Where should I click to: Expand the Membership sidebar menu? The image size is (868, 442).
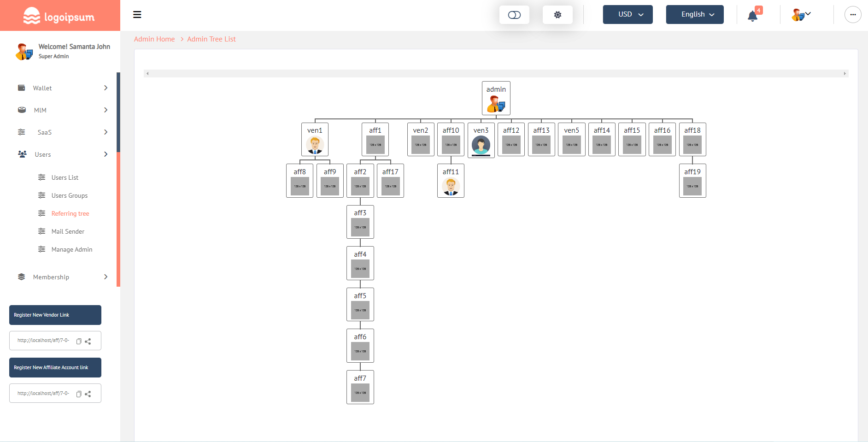pyautogui.click(x=62, y=277)
